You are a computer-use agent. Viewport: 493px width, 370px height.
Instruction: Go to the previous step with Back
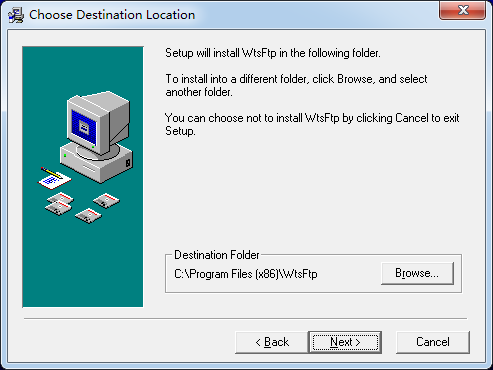pos(272,342)
